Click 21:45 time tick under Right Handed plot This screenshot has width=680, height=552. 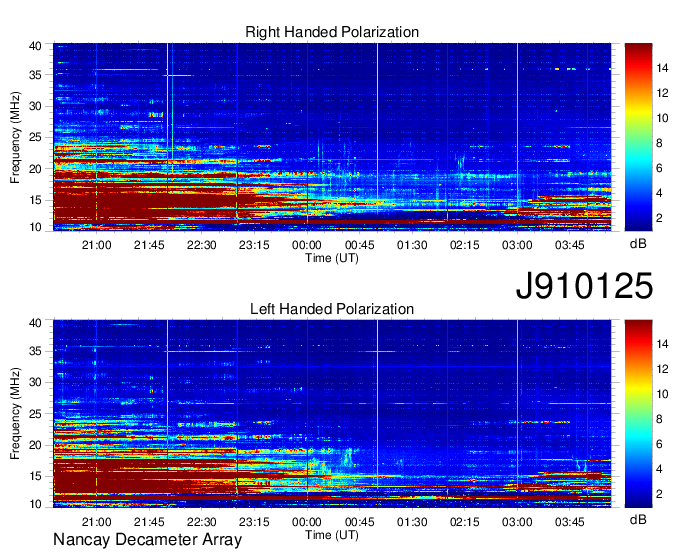(149, 245)
